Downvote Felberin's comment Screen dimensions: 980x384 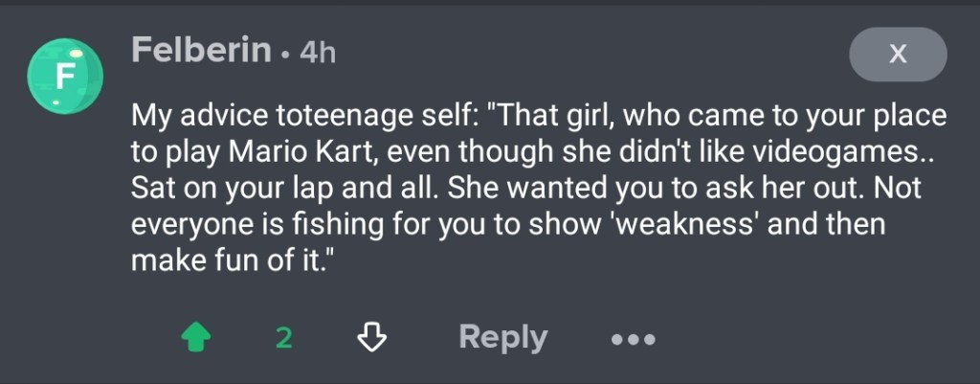click(370, 336)
